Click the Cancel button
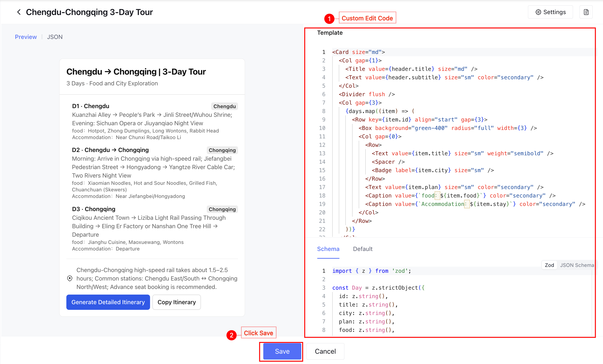Viewport: 603px width, 364px height. (x=325, y=351)
